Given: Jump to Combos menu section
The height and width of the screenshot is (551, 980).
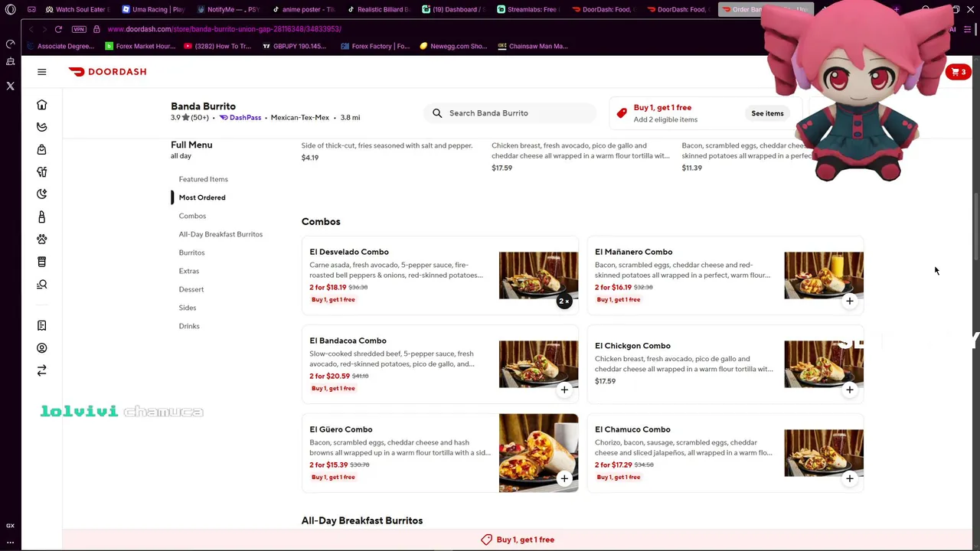Looking at the screenshot, I should pyautogui.click(x=192, y=216).
